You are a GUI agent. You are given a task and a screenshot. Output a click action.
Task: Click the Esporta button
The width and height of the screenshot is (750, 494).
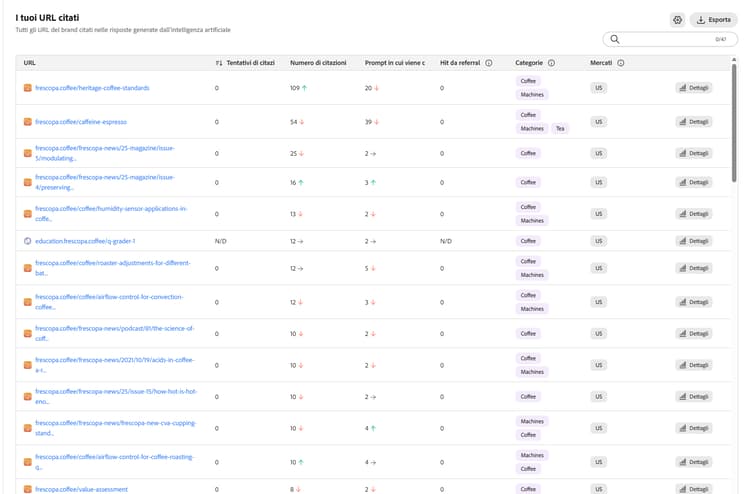pyautogui.click(x=714, y=20)
